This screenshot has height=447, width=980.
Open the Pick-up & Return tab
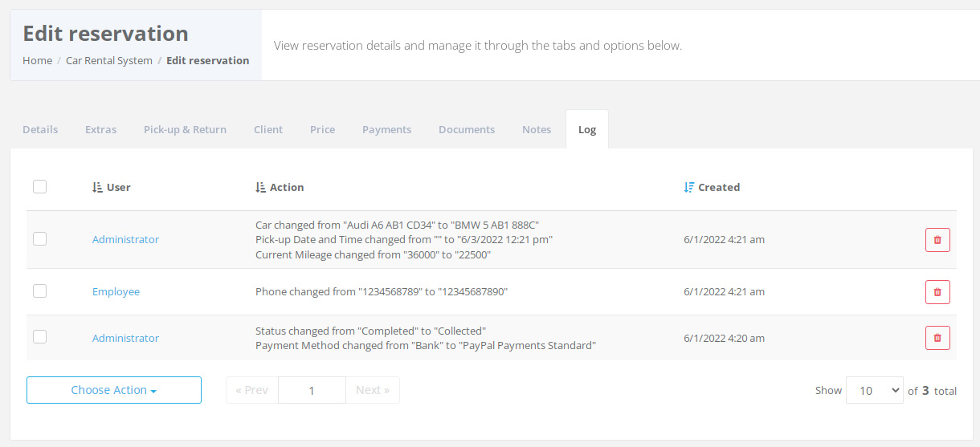(x=185, y=129)
